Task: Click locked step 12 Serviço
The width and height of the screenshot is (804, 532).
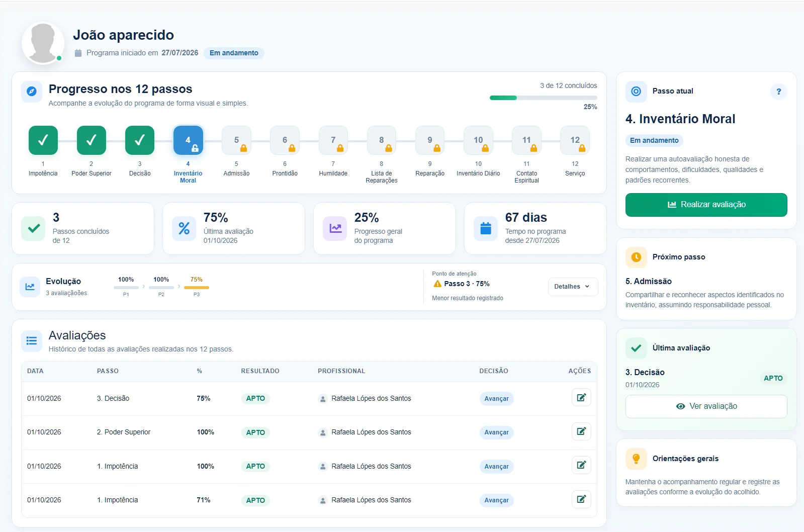Action: click(x=575, y=140)
